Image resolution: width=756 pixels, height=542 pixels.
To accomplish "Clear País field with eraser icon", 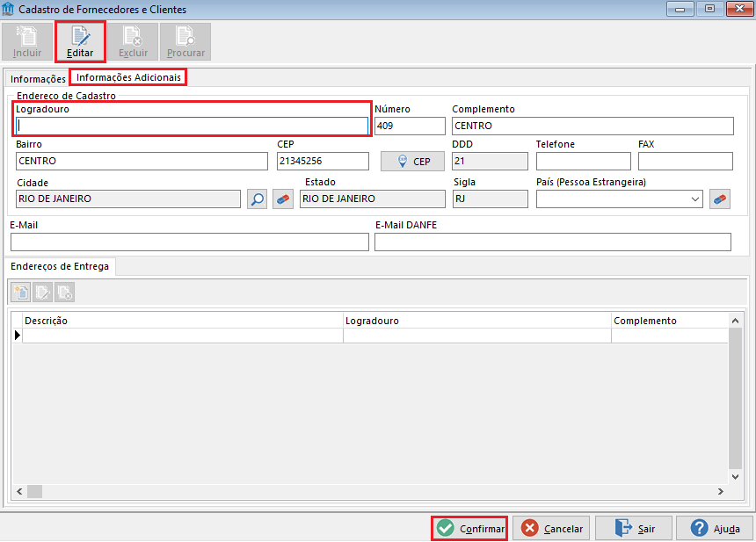I will [x=720, y=199].
